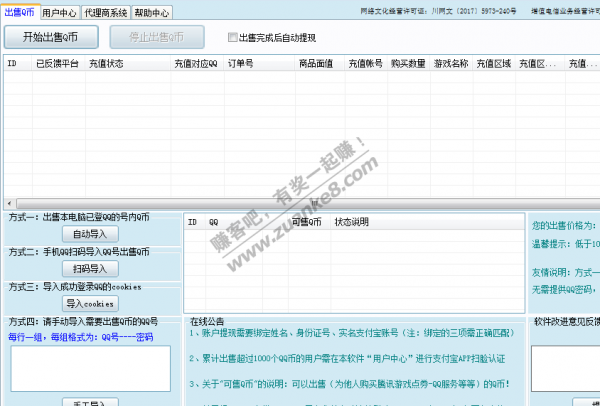Open the 用户中心 tab
Screen dimensions: 600x406
point(59,13)
